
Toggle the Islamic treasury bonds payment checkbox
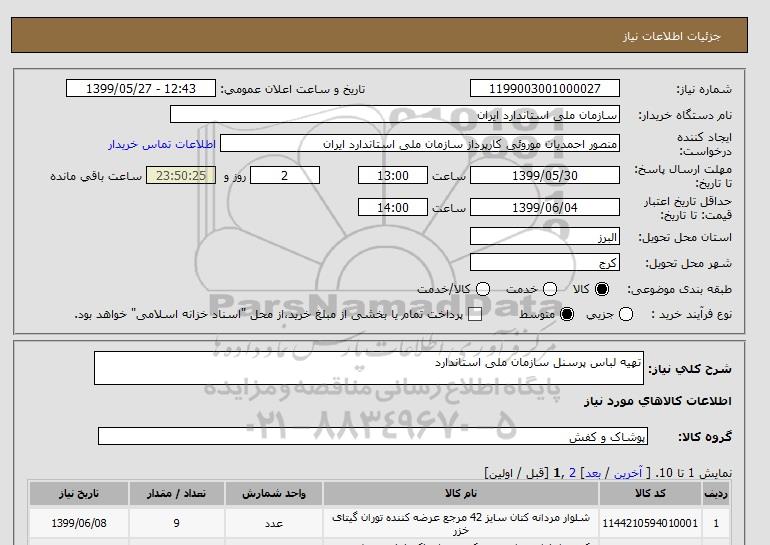tap(474, 315)
